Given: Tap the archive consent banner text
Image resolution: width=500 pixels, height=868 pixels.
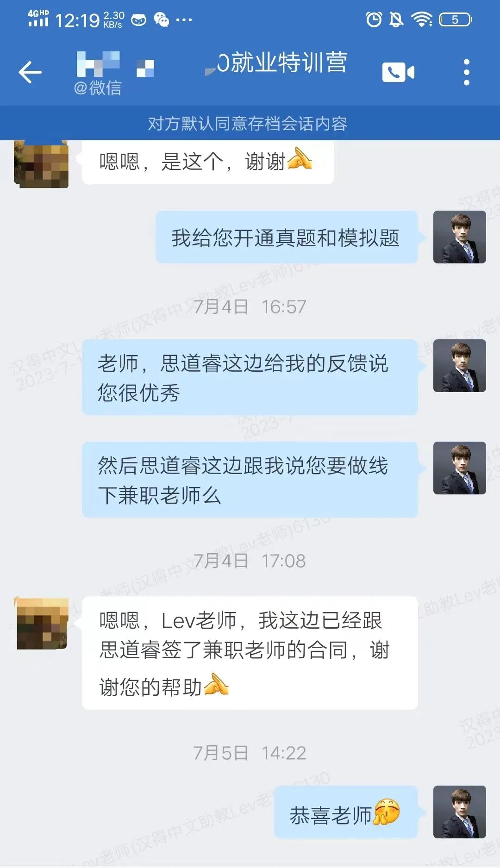Looking at the screenshot, I should pos(248,124).
